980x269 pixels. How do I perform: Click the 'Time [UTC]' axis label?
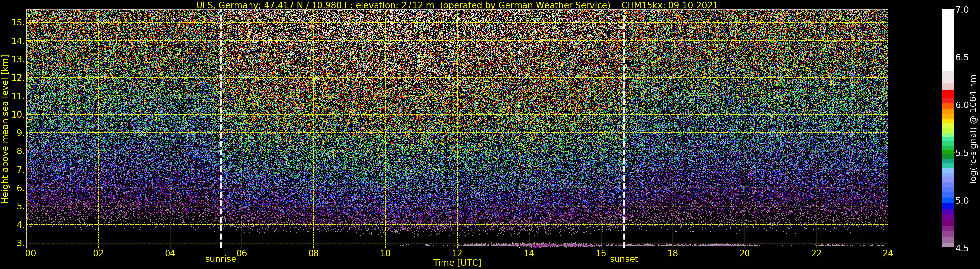coord(457,263)
